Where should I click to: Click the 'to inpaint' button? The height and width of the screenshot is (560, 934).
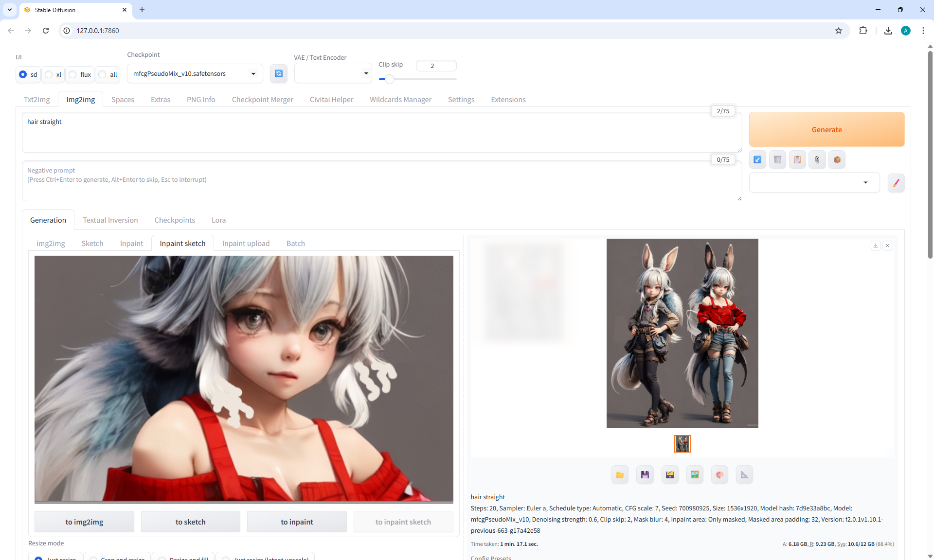pyautogui.click(x=297, y=522)
